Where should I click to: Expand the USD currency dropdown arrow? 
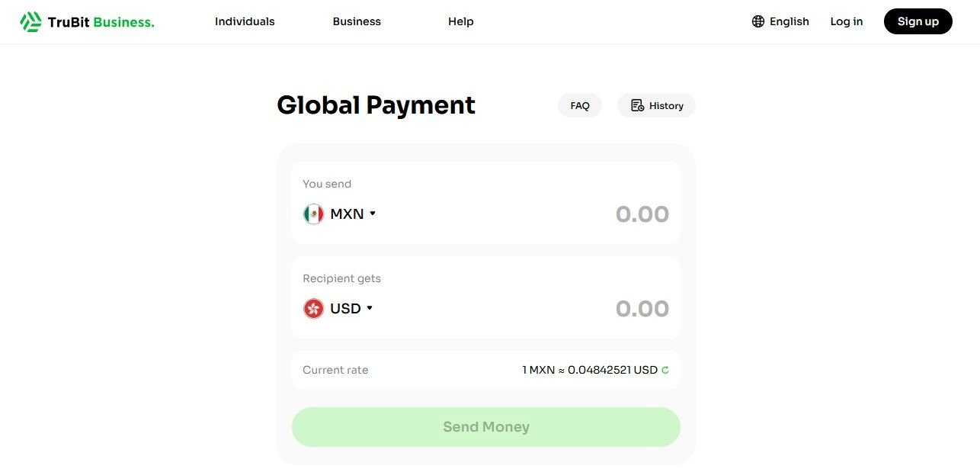click(370, 308)
